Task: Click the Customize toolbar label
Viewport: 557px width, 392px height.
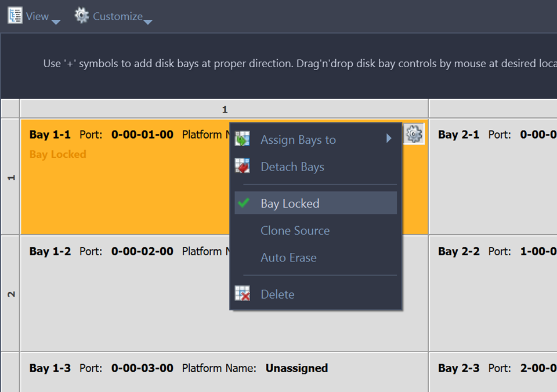Action: (117, 16)
